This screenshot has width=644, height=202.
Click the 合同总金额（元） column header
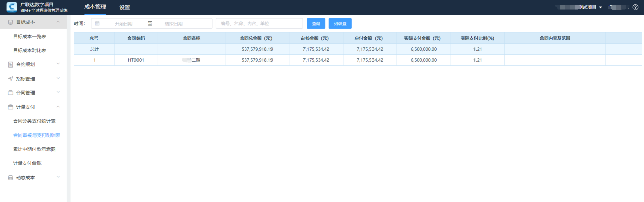click(x=257, y=38)
